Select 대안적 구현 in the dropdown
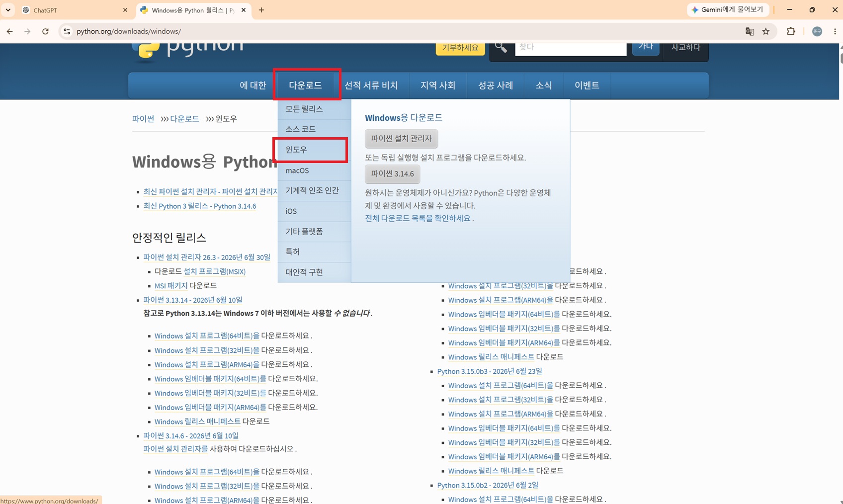Screen dimensions: 843x504 click(314, 272)
